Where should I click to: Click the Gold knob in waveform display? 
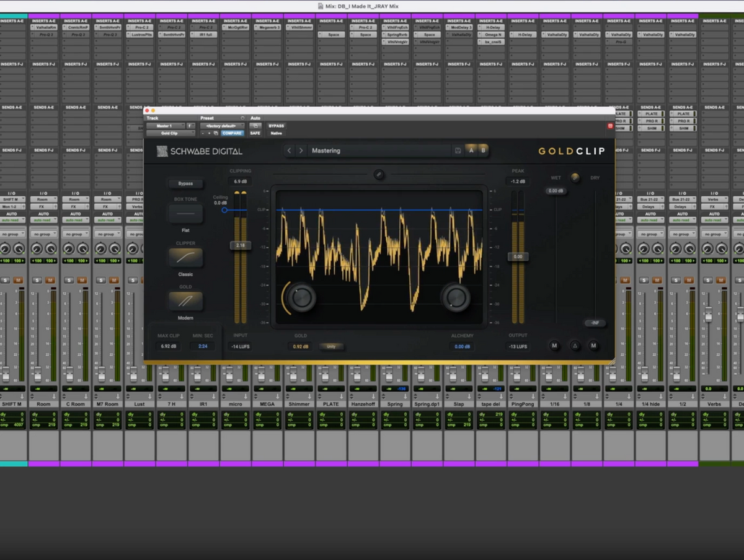(301, 297)
